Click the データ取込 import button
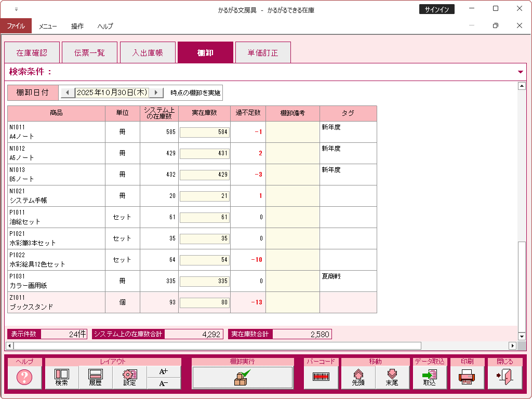 (429, 378)
